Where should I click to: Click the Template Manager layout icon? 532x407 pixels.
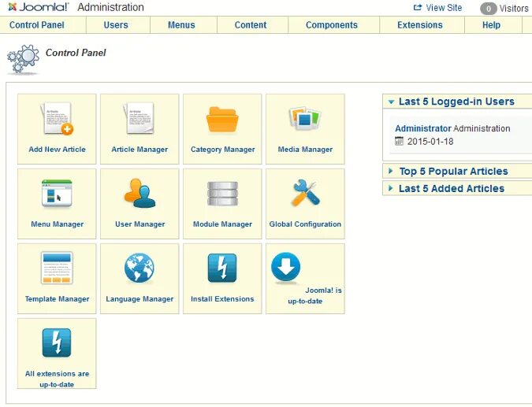tap(57, 268)
